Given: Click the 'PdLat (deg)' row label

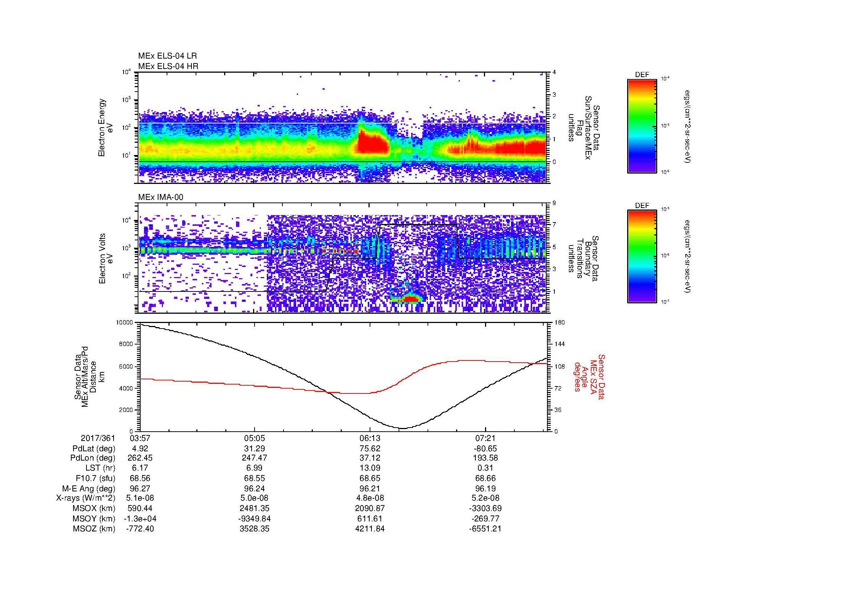Looking at the screenshot, I should click(x=94, y=449).
